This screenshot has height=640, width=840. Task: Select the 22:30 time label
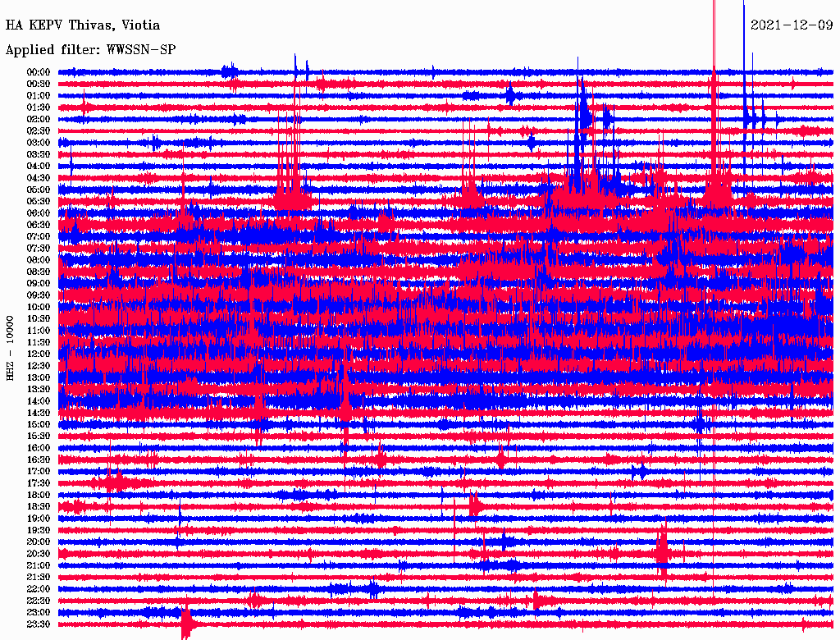tap(39, 601)
